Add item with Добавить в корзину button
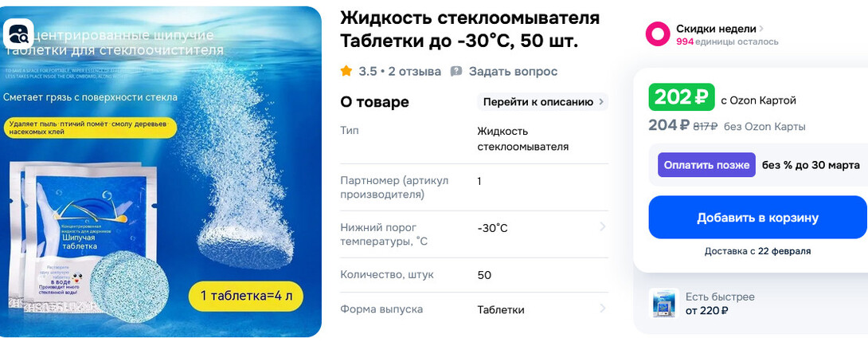The width and height of the screenshot is (868, 342). 757,218
